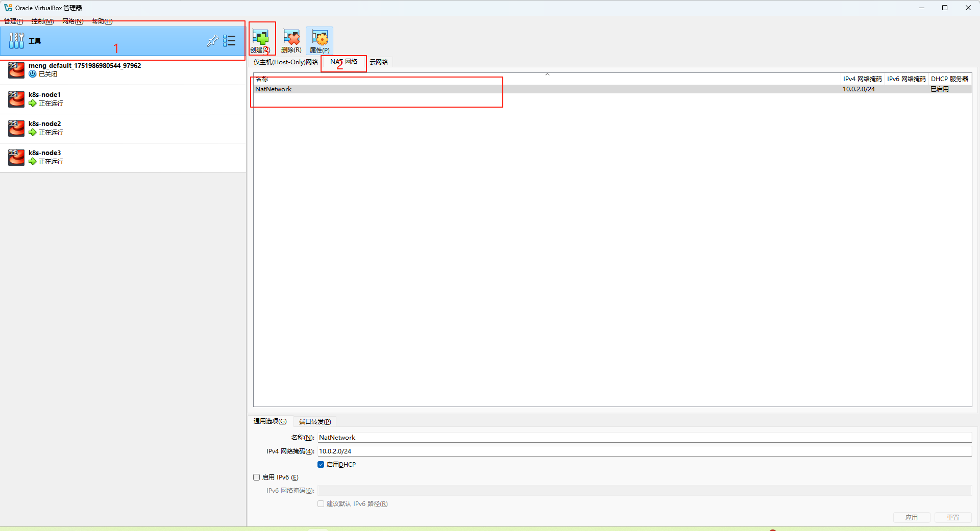
Task: Click the IPv4 prefix input field
Action: pyautogui.click(x=645, y=451)
